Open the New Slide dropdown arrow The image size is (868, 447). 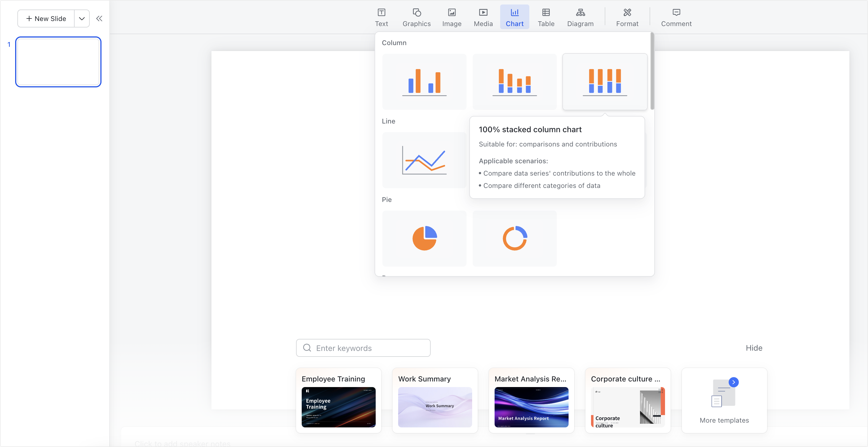pos(81,18)
